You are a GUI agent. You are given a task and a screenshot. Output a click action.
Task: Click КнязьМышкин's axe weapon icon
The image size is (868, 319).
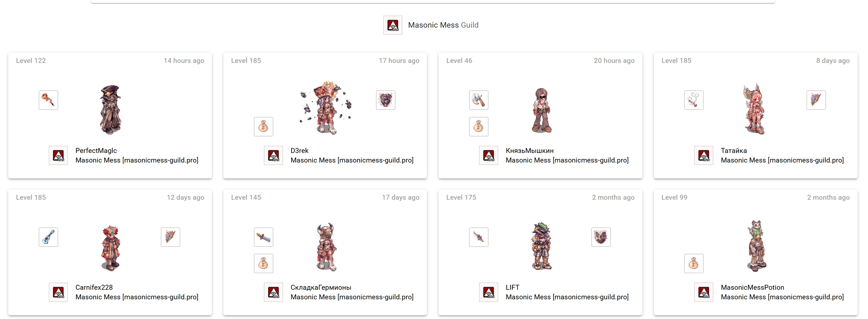pyautogui.click(x=478, y=100)
